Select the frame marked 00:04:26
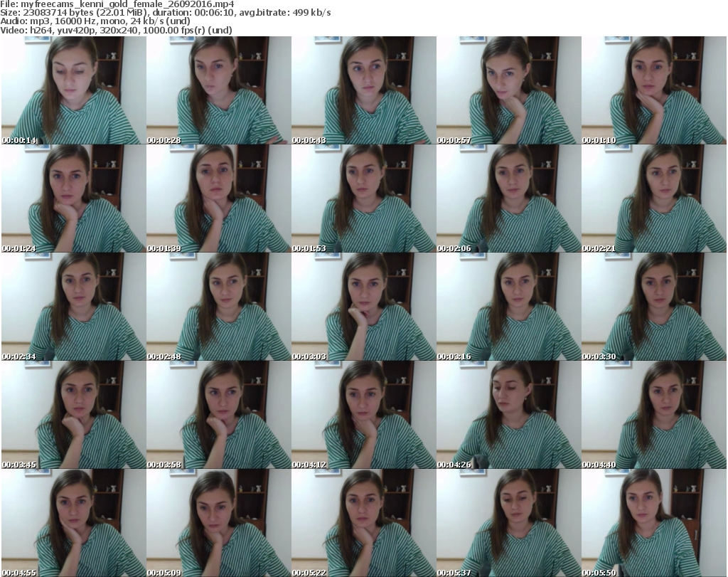Image resolution: width=728 pixels, height=577 pixels. [x=508, y=415]
